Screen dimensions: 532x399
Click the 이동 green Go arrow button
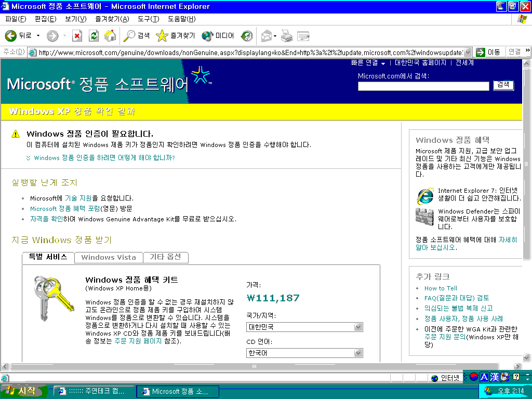point(488,52)
